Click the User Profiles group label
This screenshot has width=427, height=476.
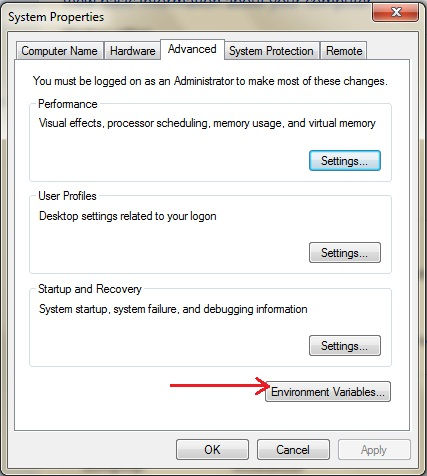(x=67, y=196)
